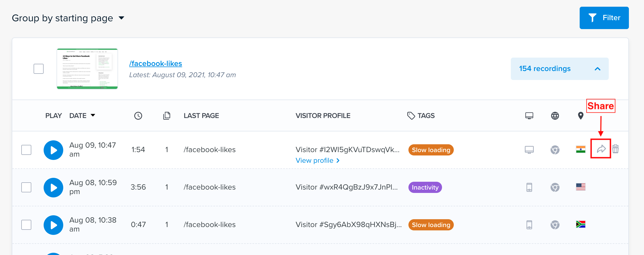Click the Inactivity tag
Image resolution: width=644 pixels, height=255 pixels.
coord(425,187)
